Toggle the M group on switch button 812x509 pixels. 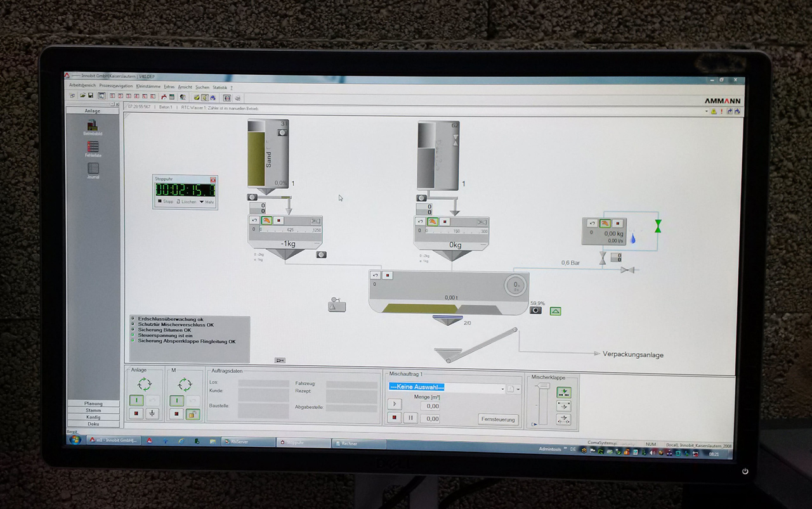coord(177,401)
